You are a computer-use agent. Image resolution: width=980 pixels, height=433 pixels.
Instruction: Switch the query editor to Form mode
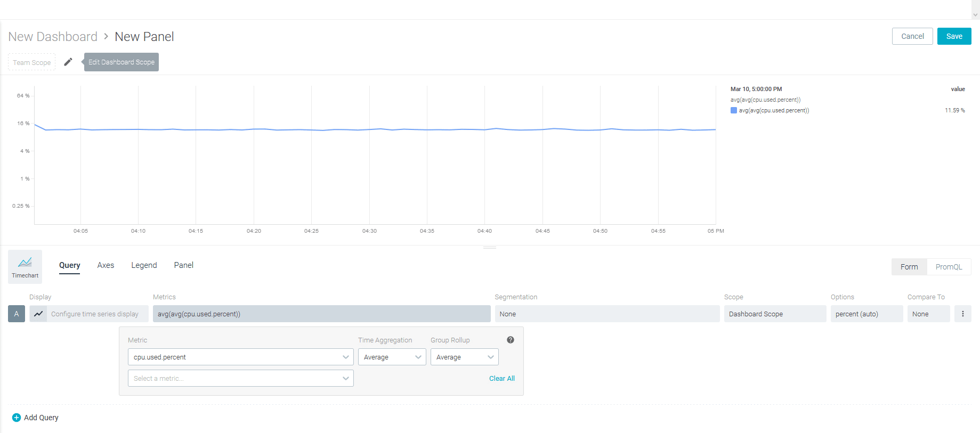click(x=909, y=267)
